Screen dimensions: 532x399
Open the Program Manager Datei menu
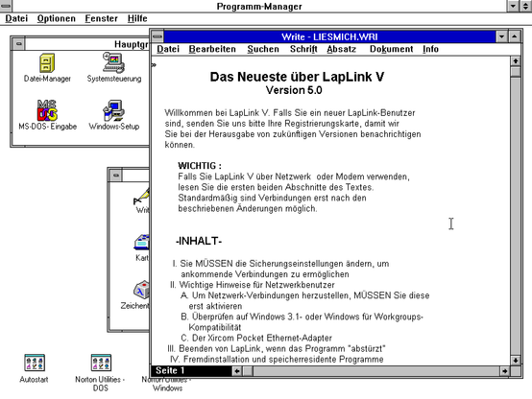[16, 18]
